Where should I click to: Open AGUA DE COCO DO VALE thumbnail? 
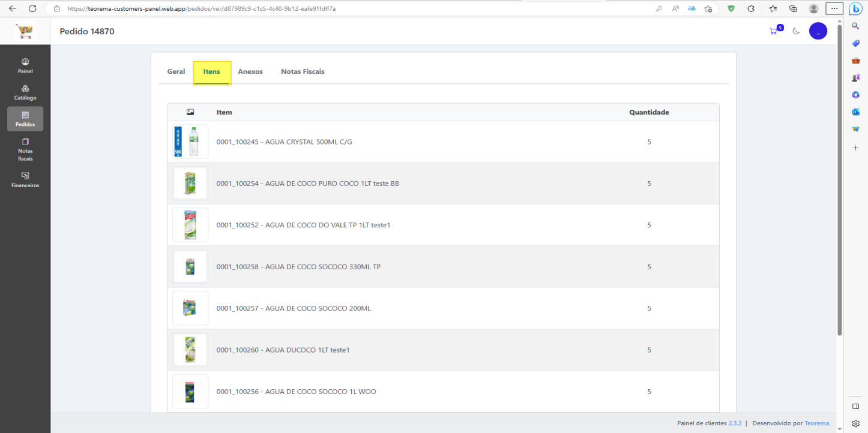(190, 225)
